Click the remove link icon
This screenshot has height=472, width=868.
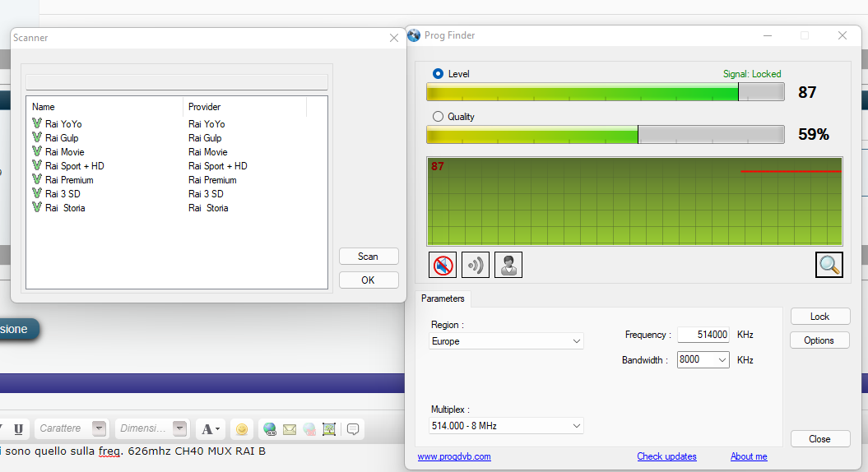pyautogui.click(x=309, y=429)
